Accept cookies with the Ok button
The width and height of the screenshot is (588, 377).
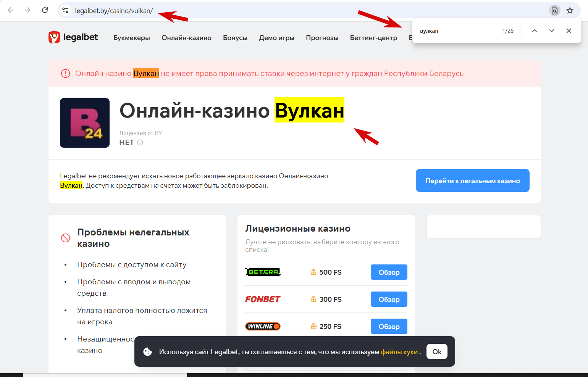[437, 351]
